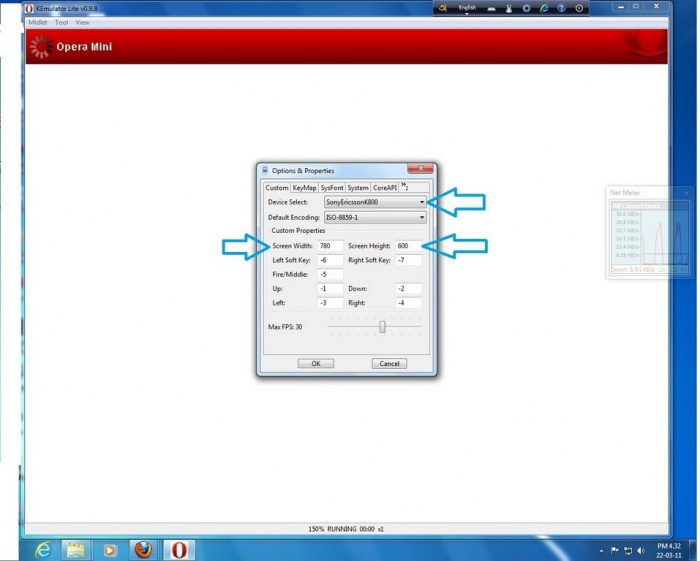Open language bar settings gear icon
This screenshot has width=700, height=561.
(526, 8)
